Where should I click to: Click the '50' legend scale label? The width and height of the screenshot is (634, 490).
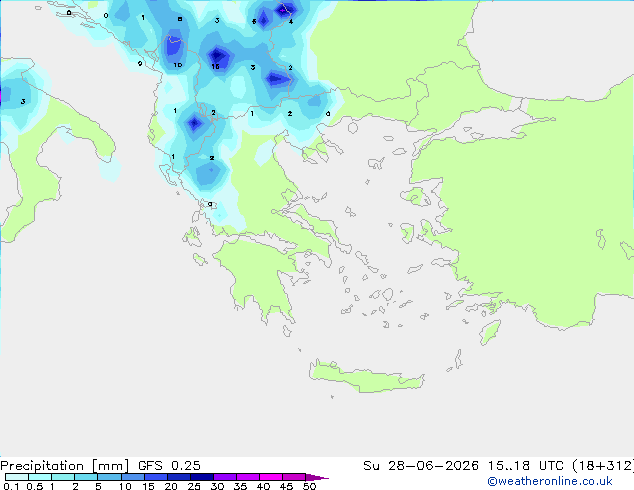[309, 486]
